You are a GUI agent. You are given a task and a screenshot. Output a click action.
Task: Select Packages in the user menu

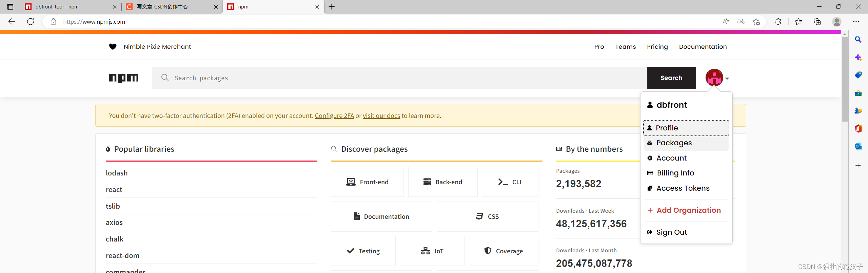pos(686,143)
